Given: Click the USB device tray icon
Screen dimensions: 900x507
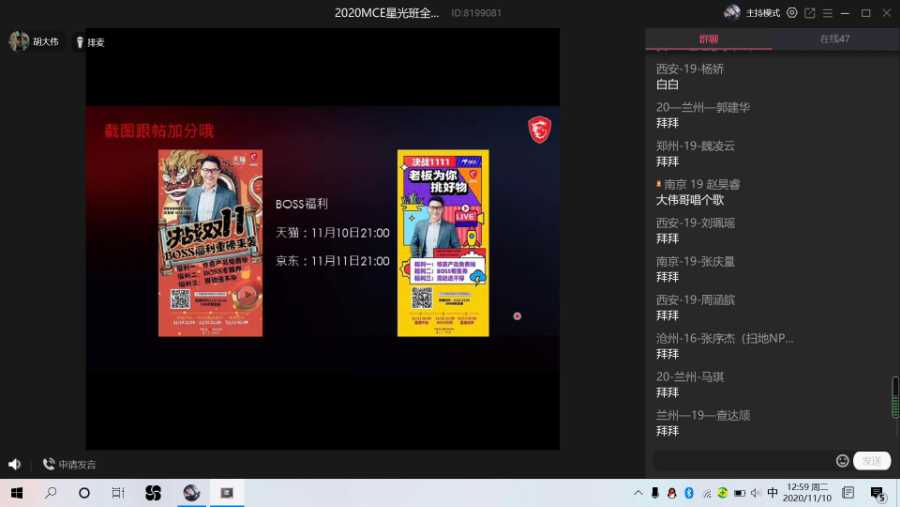Looking at the screenshot, I should (655, 493).
